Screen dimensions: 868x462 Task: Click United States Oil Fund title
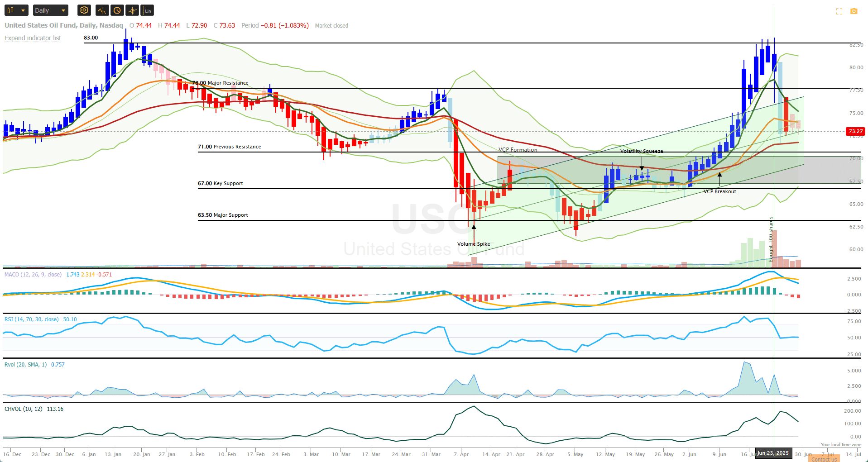[40, 25]
